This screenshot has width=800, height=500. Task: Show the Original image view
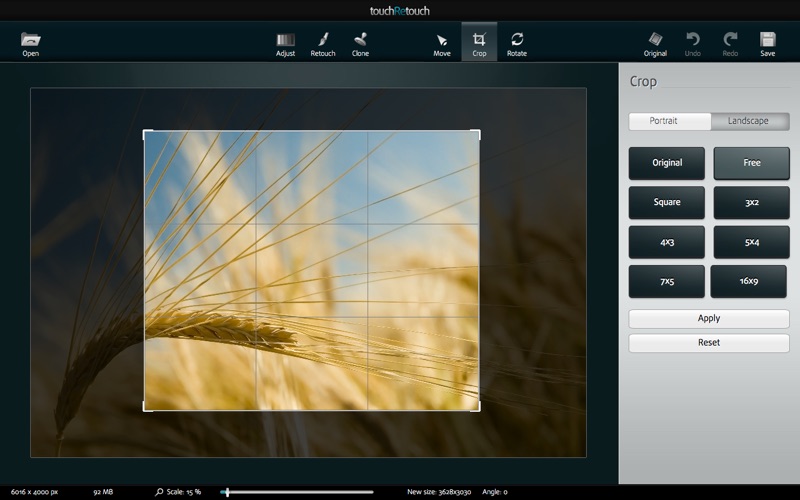655,42
